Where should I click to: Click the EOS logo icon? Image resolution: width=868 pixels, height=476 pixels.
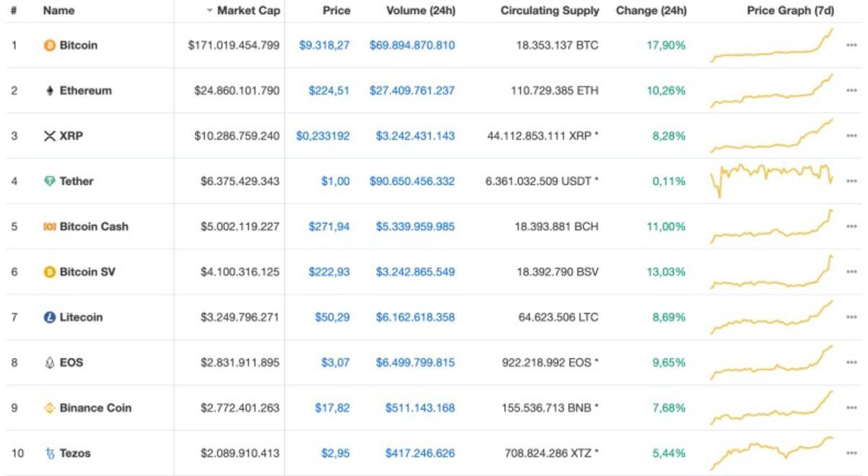[x=48, y=362]
